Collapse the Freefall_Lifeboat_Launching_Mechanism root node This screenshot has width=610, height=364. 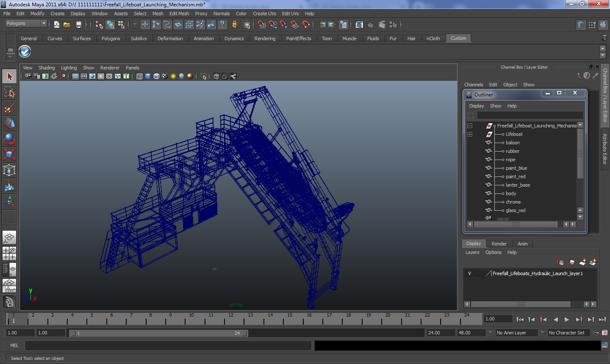(x=470, y=126)
